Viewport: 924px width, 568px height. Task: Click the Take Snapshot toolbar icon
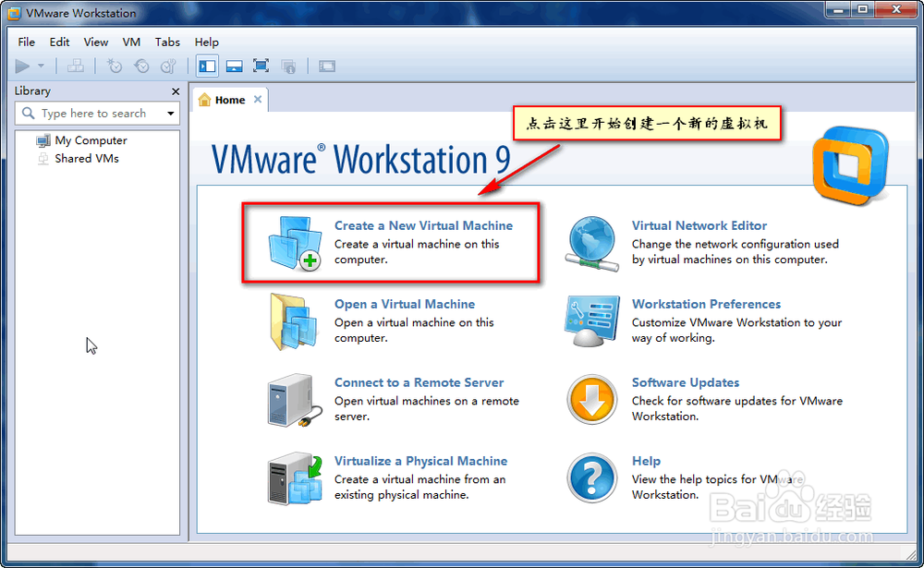[x=115, y=66]
